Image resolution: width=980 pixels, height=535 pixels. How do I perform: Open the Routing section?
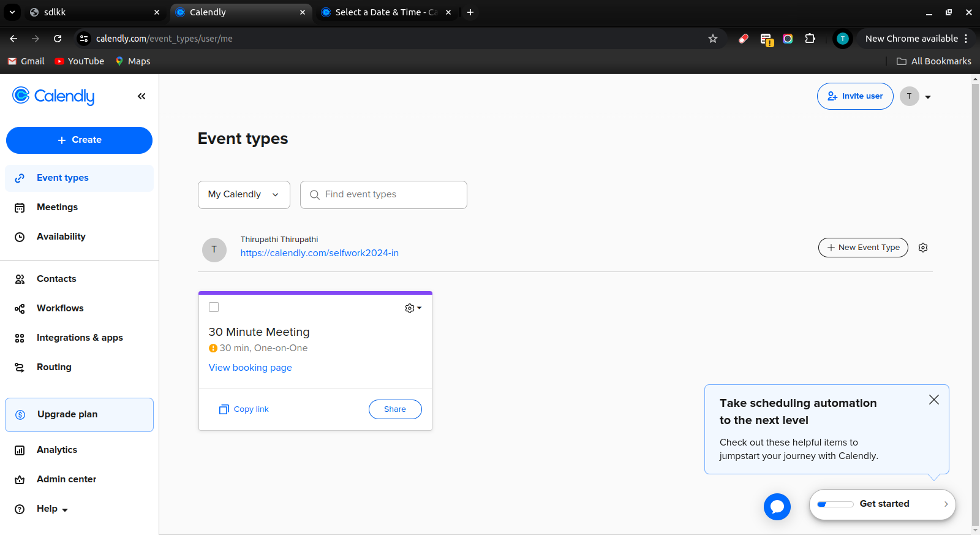click(54, 367)
